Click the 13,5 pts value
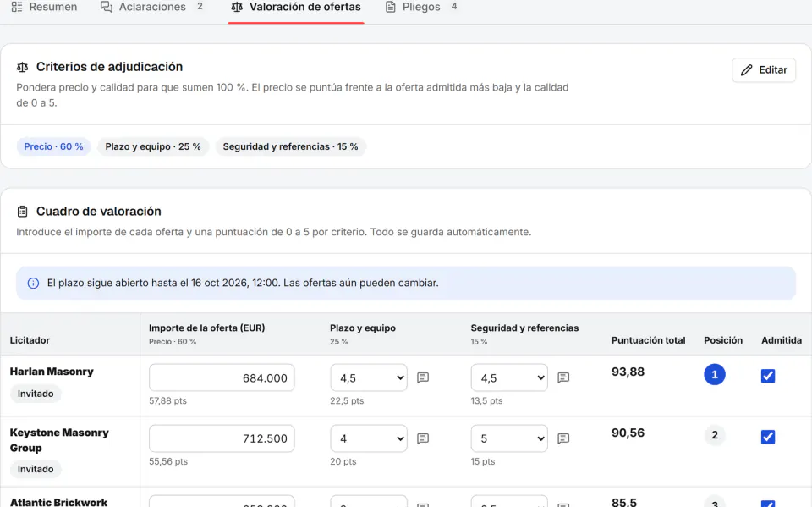This screenshot has width=812, height=507. (x=487, y=400)
